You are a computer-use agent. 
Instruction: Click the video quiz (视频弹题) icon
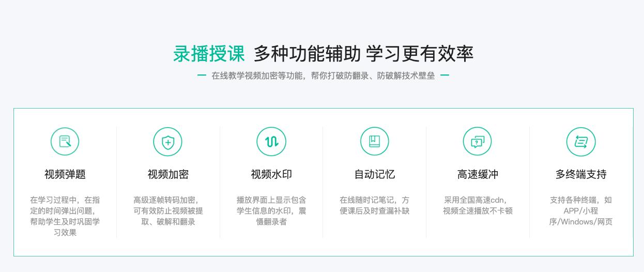(x=65, y=141)
